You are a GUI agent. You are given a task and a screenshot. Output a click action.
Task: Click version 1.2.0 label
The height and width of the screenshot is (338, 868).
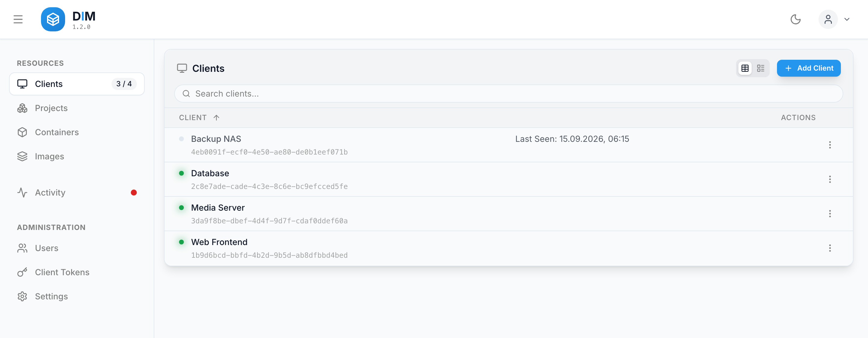coord(81,27)
